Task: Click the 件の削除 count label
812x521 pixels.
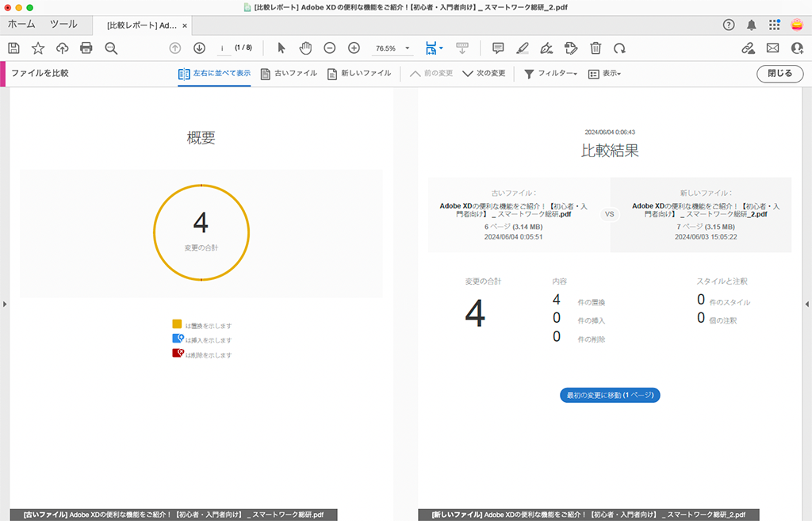Action: [x=592, y=339]
